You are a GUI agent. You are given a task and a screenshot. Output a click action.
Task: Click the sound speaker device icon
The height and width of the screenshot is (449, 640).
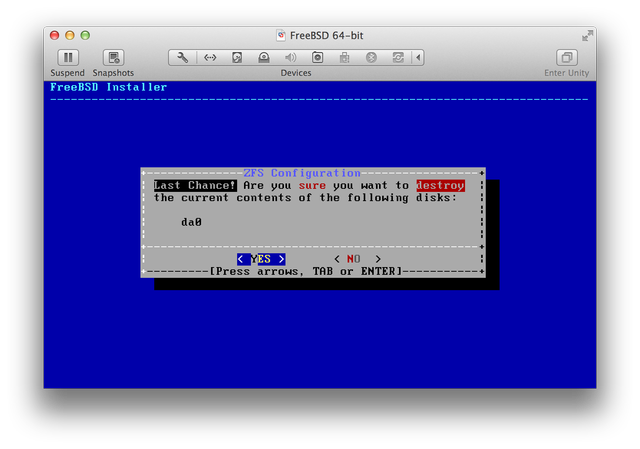(x=291, y=58)
